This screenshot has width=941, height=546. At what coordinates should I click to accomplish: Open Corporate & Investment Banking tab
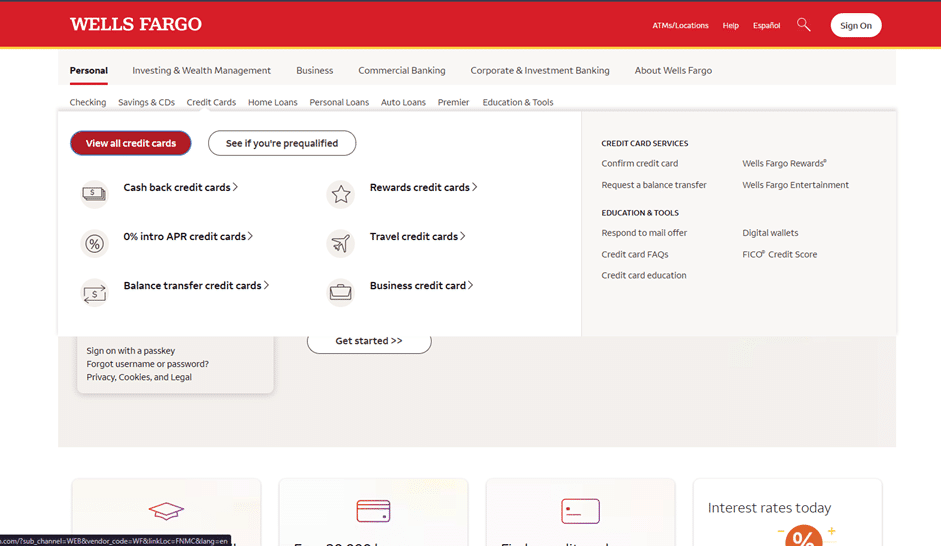540,70
